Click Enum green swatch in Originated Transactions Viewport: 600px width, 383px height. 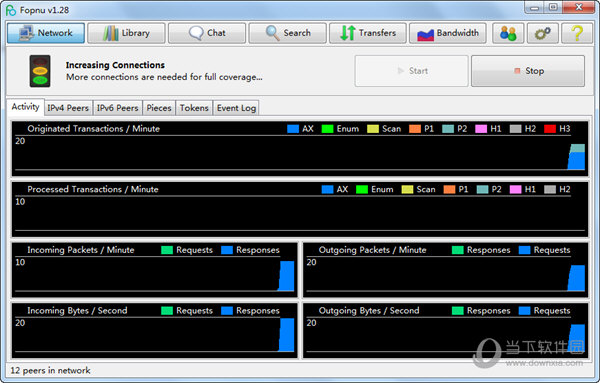327,129
